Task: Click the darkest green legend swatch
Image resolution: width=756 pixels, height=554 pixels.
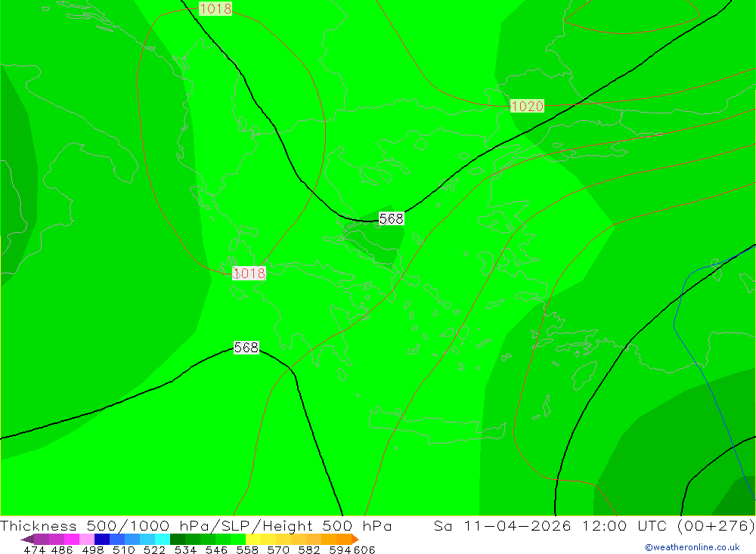Action: 178,539
